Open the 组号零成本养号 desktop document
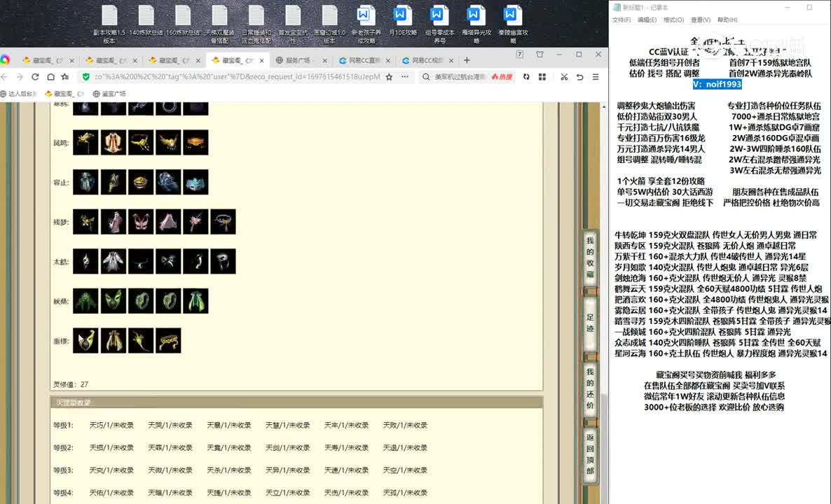Viewport: 831px width, 504px height. click(x=439, y=24)
